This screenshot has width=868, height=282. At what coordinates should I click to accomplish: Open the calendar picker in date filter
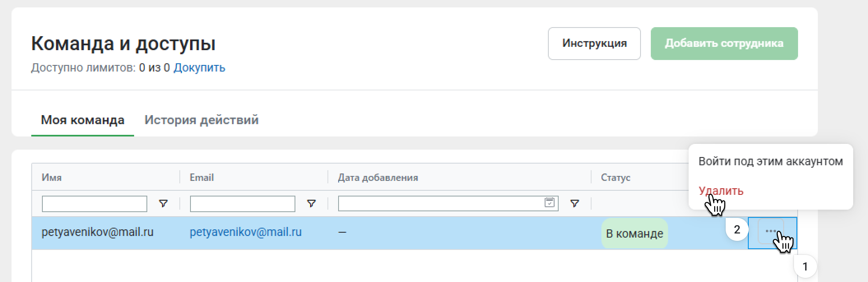(x=549, y=203)
